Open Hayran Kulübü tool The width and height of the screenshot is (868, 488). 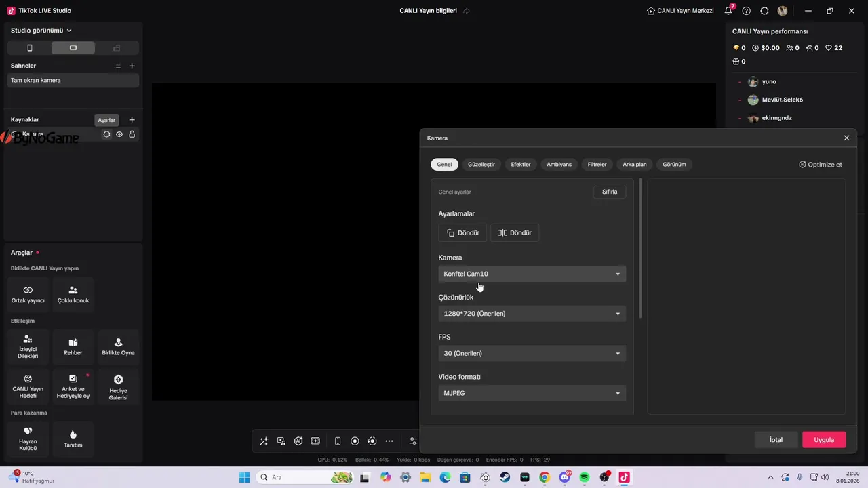pyautogui.click(x=28, y=439)
